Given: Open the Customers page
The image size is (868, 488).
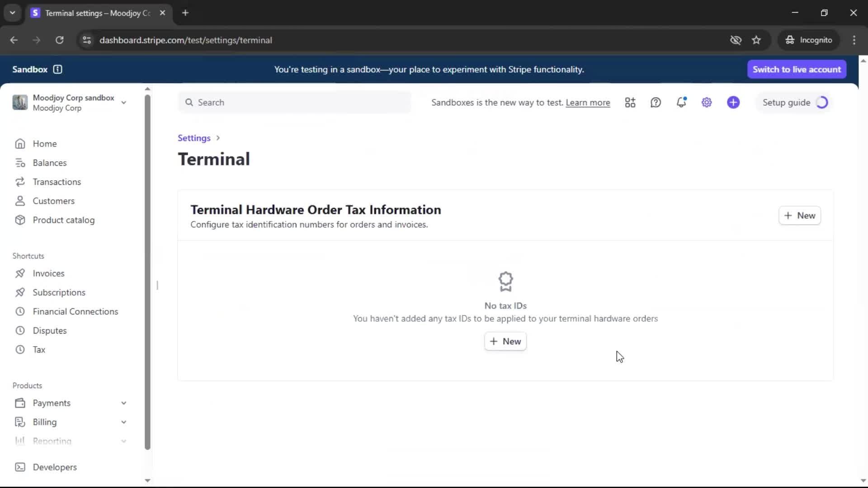Looking at the screenshot, I should [x=53, y=201].
